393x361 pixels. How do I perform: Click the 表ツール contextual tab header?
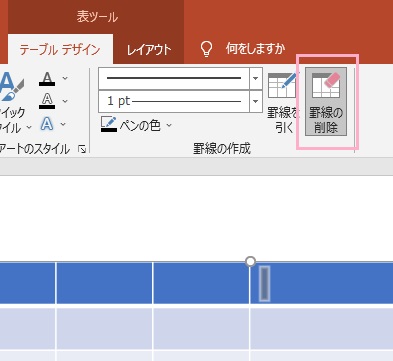pyautogui.click(x=97, y=17)
